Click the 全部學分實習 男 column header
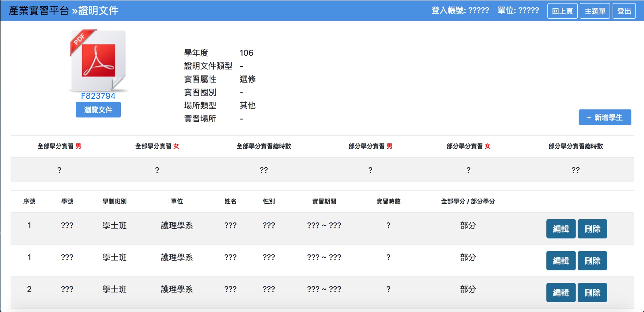This screenshot has height=312, width=644. 59,146
